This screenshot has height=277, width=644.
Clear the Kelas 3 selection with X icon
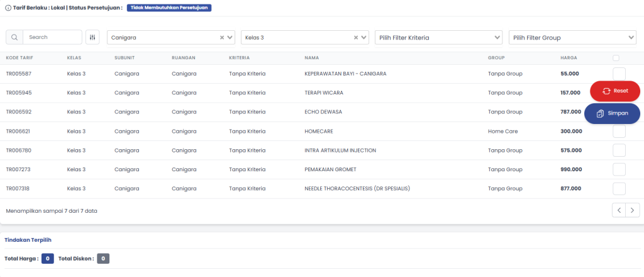coord(356,38)
